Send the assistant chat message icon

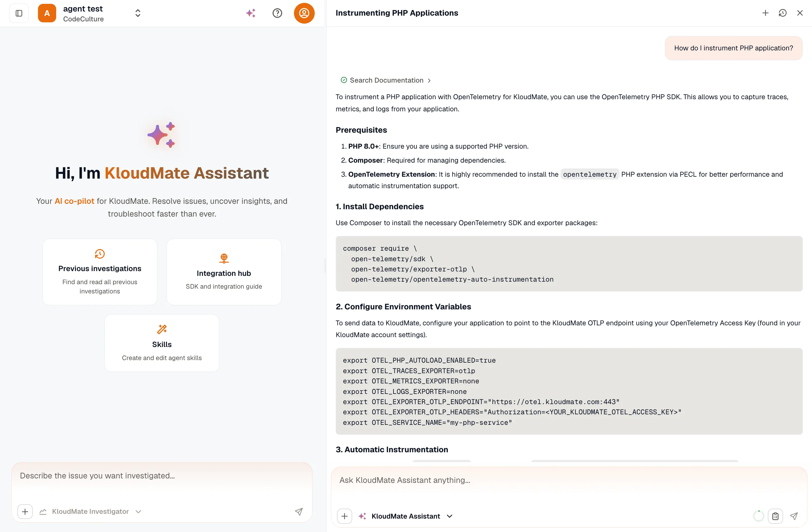point(794,516)
